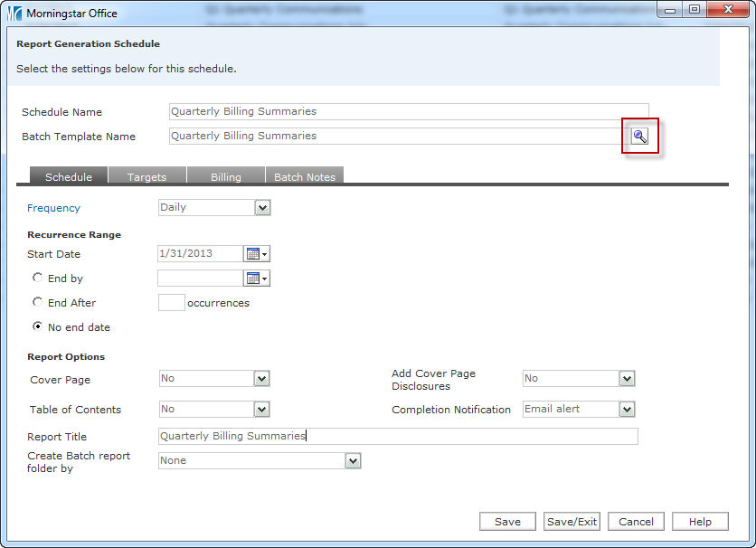Select the End After radio button

pos(37,302)
